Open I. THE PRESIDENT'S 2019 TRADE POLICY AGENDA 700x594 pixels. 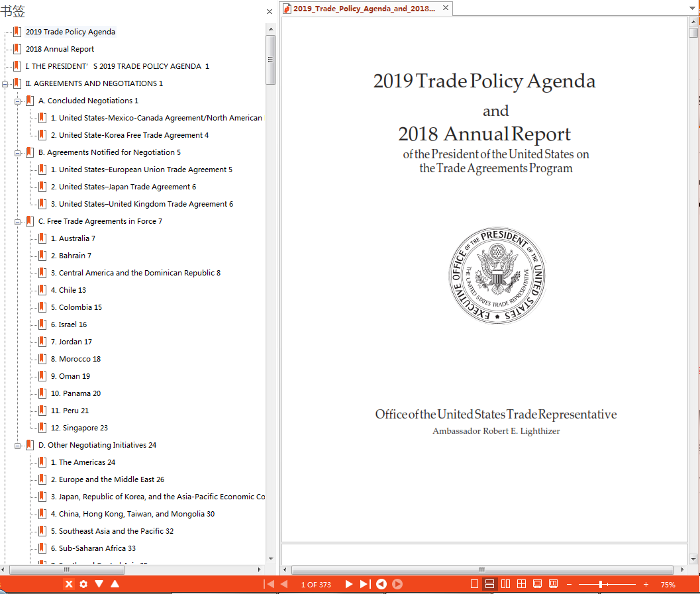117,66
